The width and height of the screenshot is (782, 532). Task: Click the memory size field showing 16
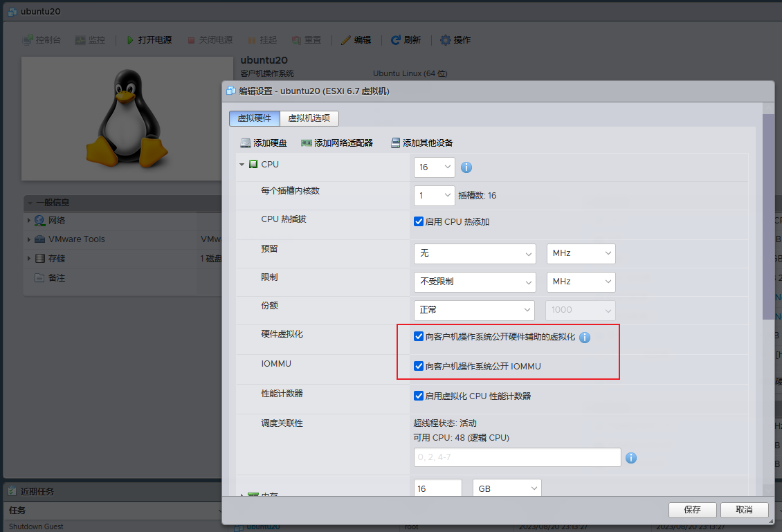[437, 488]
